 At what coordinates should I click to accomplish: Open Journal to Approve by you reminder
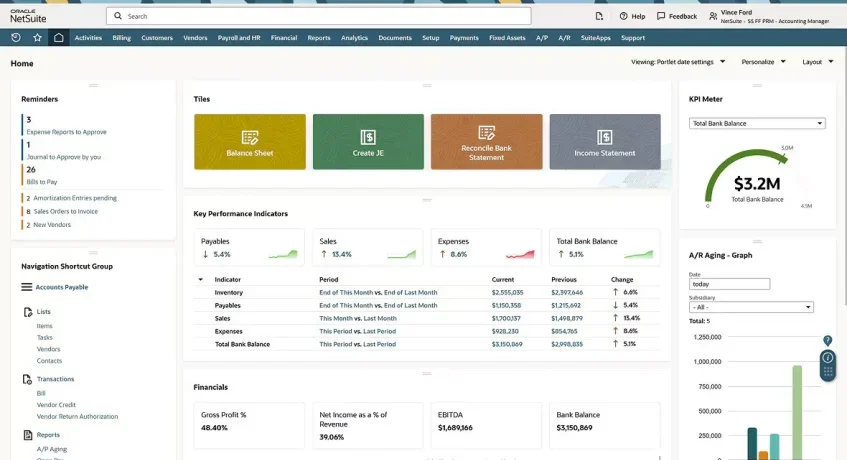click(64, 157)
